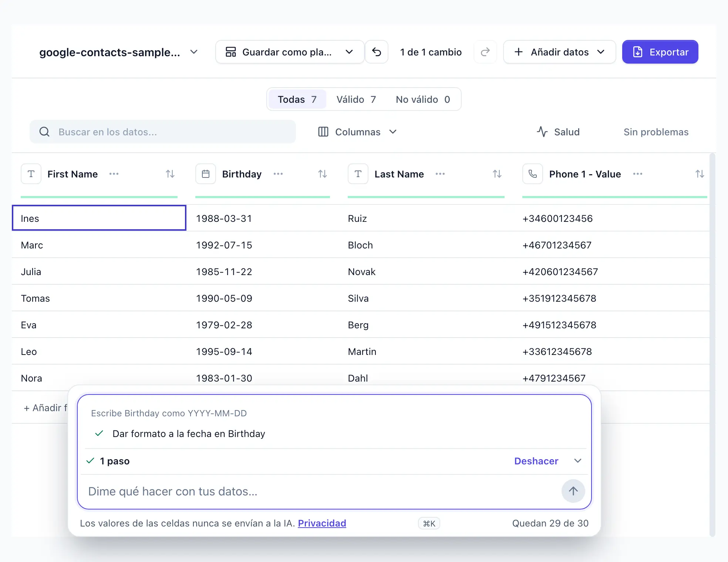Expand the 1 paso steps chevron
This screenshot has height=562, width=728.
578,461
